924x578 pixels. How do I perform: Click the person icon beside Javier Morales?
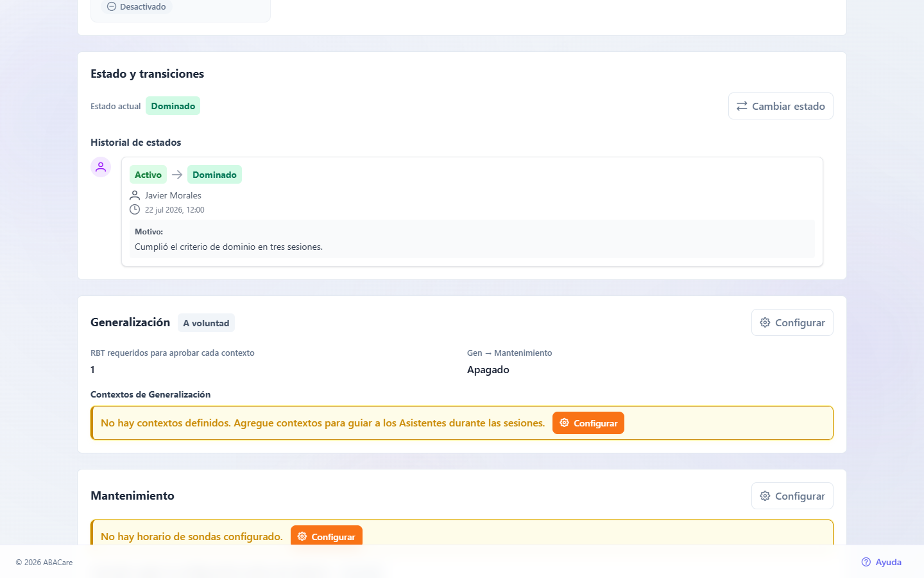(x=135, y=195)
